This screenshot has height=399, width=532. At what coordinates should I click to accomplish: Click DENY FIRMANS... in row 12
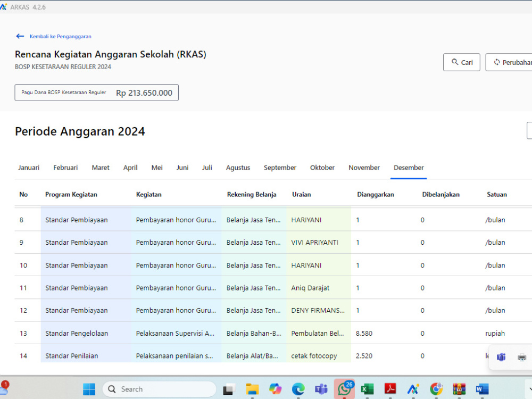[x=318, y=311]
